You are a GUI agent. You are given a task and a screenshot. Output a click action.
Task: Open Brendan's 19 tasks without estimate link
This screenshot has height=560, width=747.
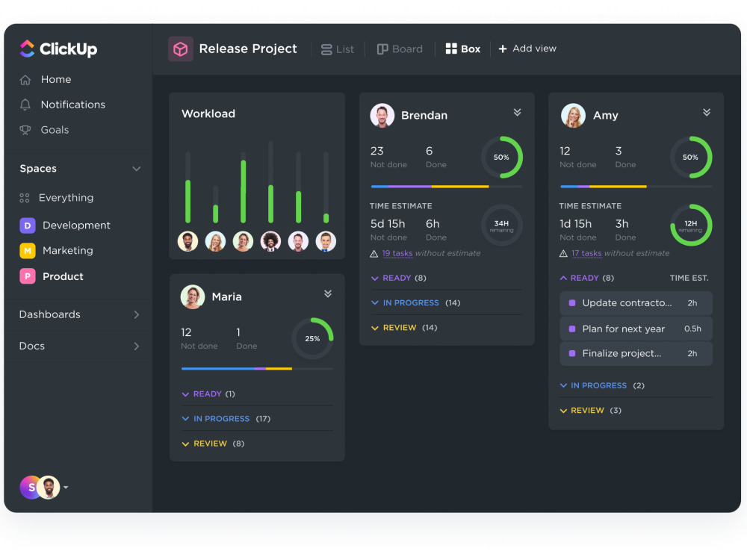[x=397, y=253]
